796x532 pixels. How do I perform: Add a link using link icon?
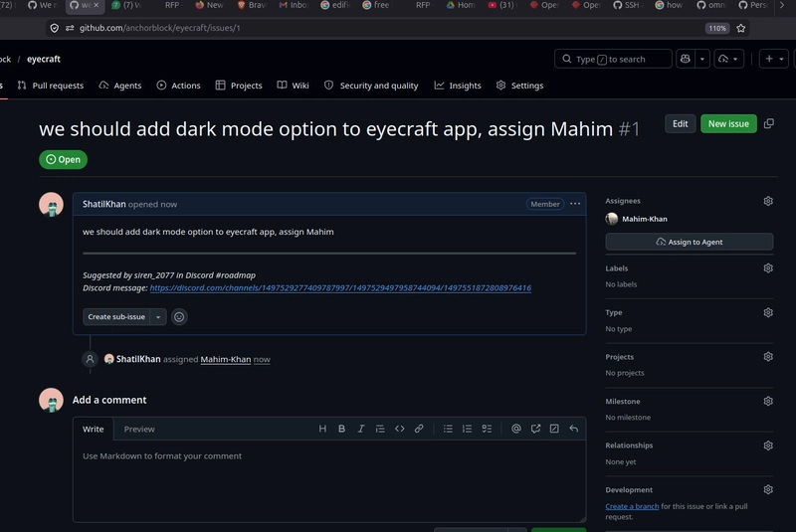(419, 429)
